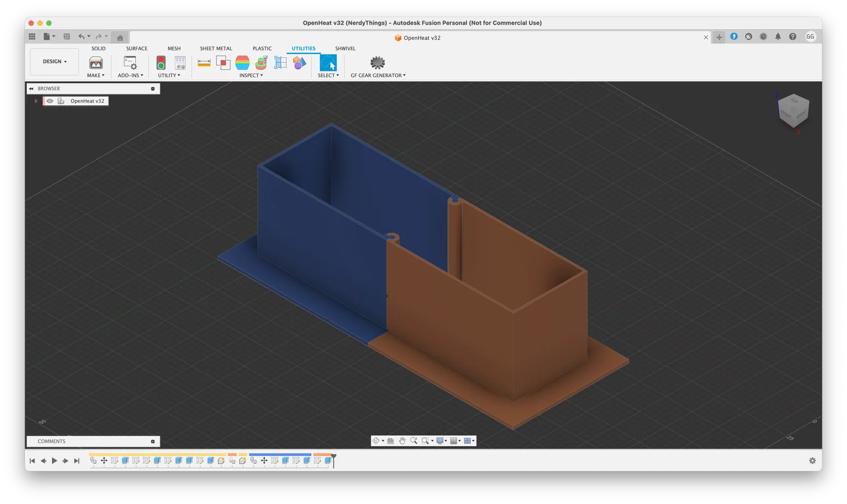Expand the Comments panel plus button
847x504 pixels.
click(x=153, y=442)
